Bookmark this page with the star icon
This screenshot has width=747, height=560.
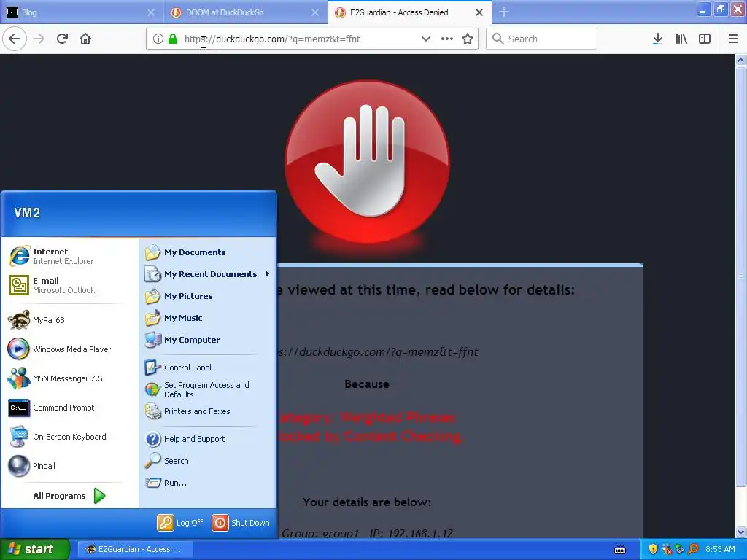(x=468, y=39)
